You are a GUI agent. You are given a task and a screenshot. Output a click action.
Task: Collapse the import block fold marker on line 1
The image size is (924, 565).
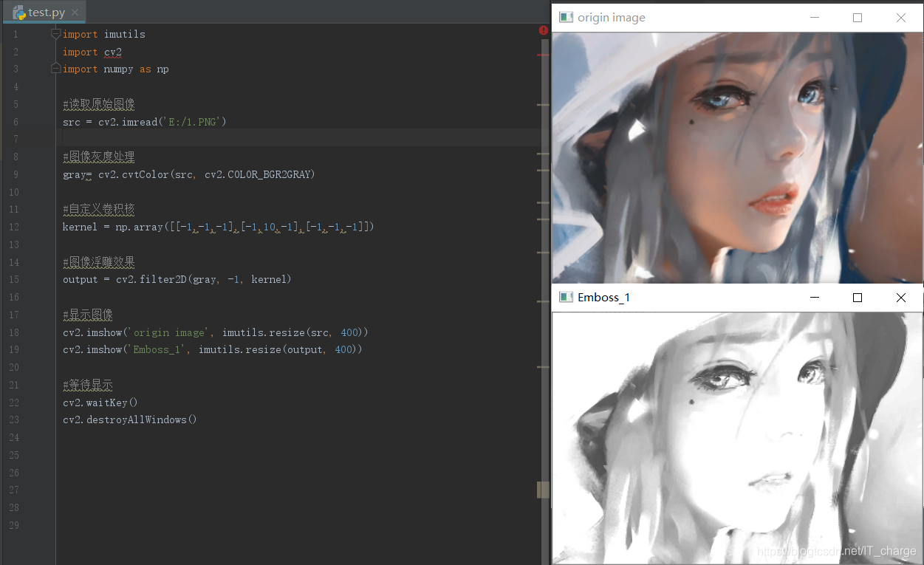point(56,34)
